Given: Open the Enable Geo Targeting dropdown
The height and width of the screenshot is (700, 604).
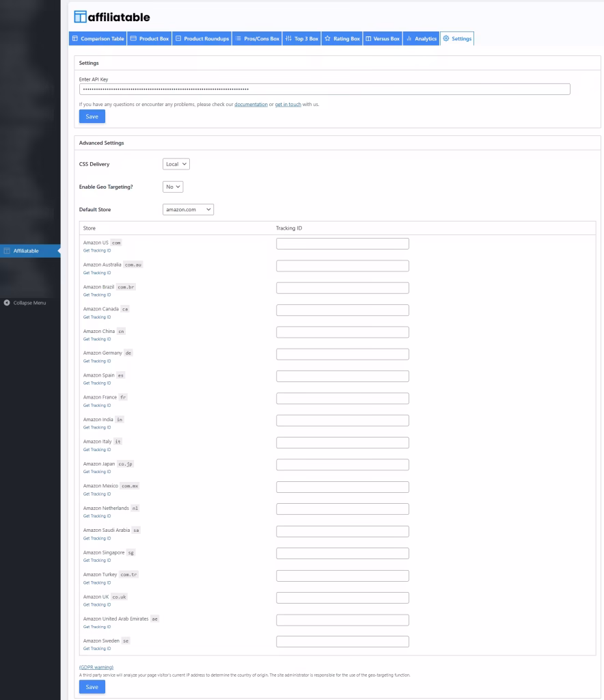Looking at the screenshot, I should pyautogui.click(x=173, y=187).
